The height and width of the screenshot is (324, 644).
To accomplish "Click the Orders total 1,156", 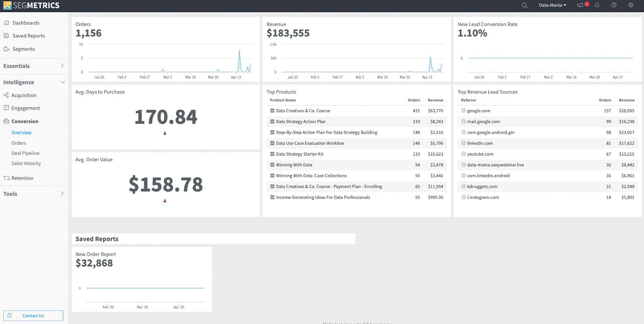I will (89, 33).
